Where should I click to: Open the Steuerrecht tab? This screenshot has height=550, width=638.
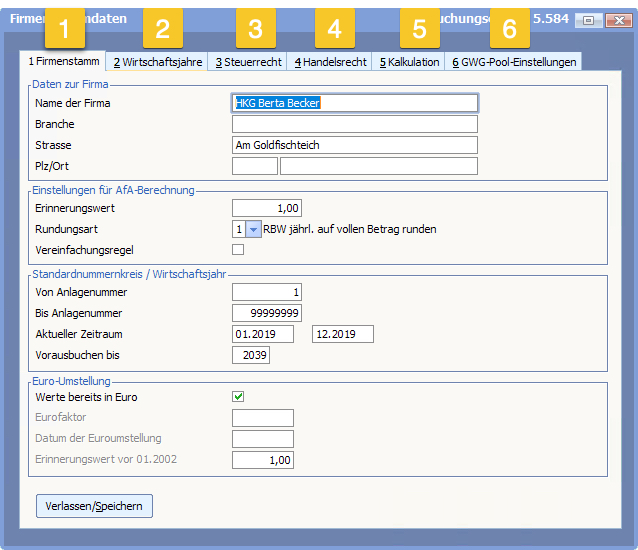point(248,62)
